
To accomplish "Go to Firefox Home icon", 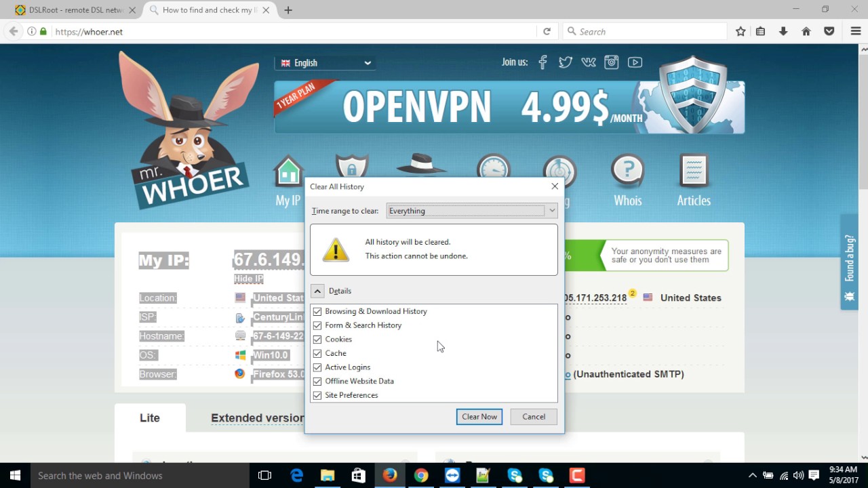I will pos(806,31).
